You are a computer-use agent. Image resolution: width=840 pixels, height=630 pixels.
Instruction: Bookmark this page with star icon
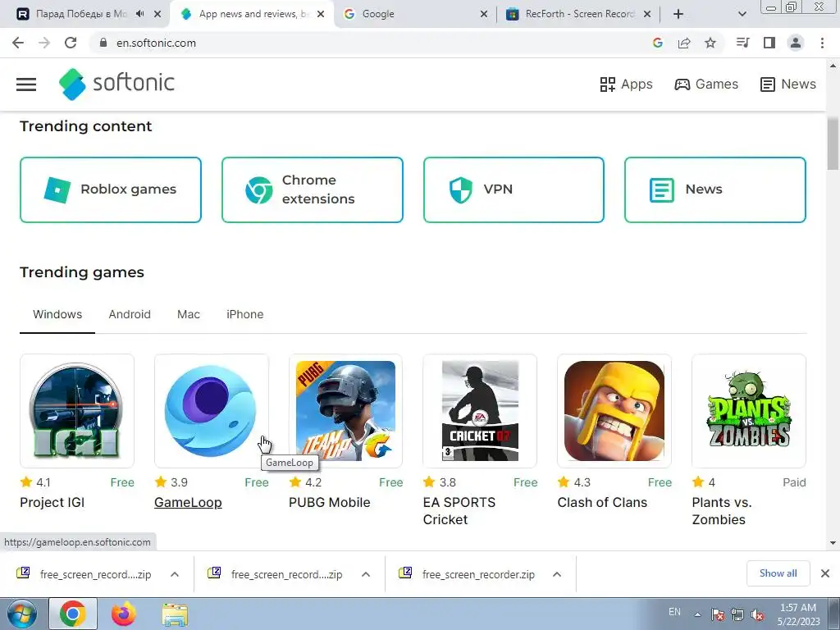click(x=710, y=43)
